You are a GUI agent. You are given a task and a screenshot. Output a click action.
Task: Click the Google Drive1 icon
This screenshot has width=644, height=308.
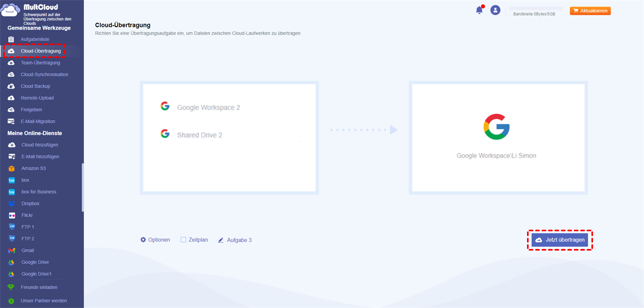pyautogui.click(x=11, y=274)
